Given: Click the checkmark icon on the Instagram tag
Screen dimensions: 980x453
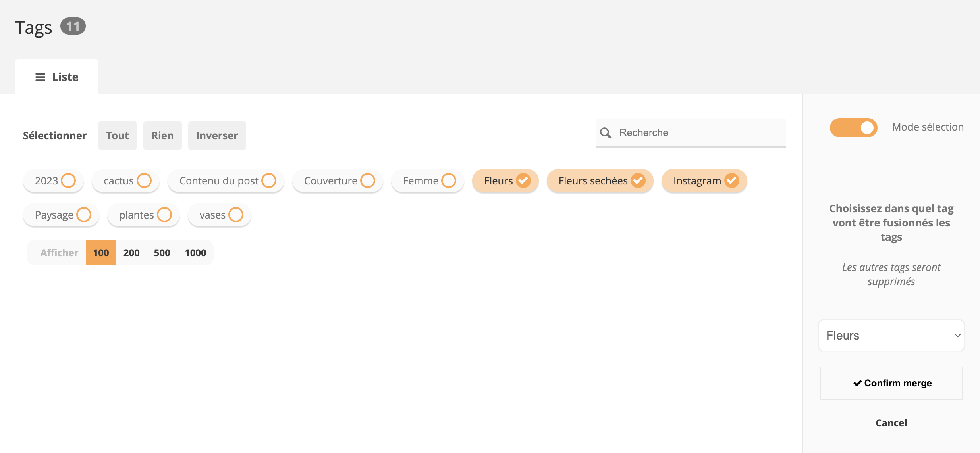Looking at the screenshot, I should click(x=731, y=180).
